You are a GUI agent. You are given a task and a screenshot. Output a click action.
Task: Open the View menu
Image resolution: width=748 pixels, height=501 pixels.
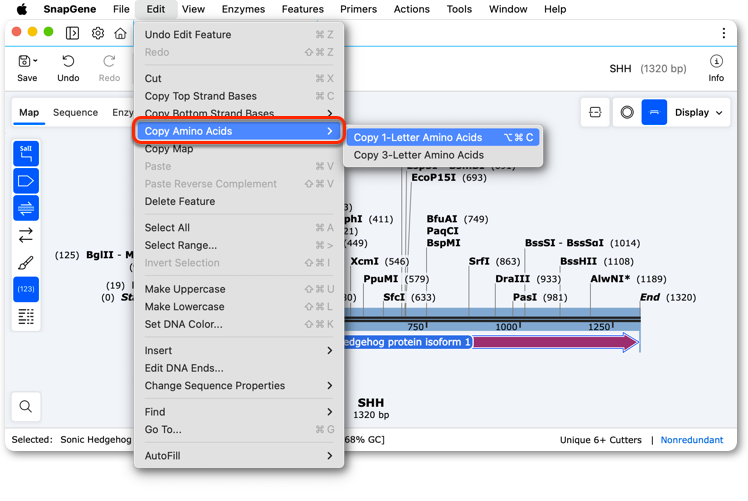[193, 9]
